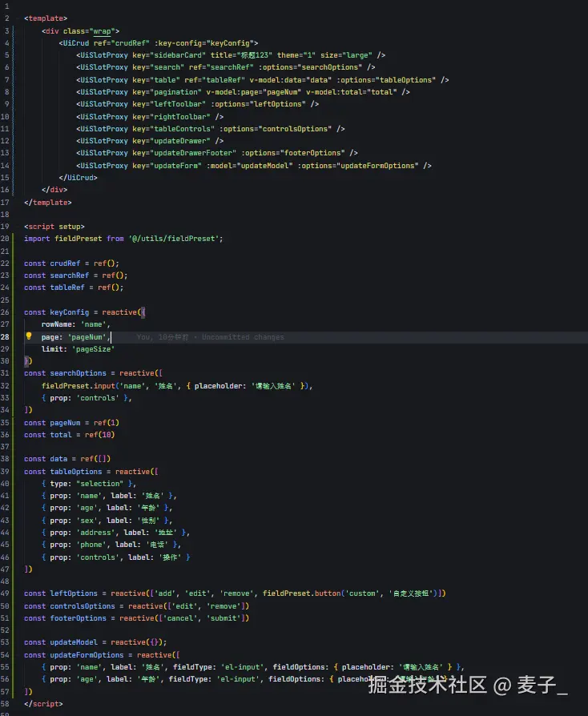Click the script setup opening tag
The image size is (588, 716).
tap(54, 227)
